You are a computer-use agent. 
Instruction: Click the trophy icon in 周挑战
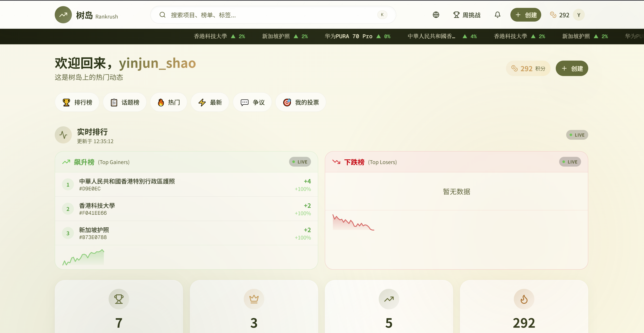click(456, 15)
